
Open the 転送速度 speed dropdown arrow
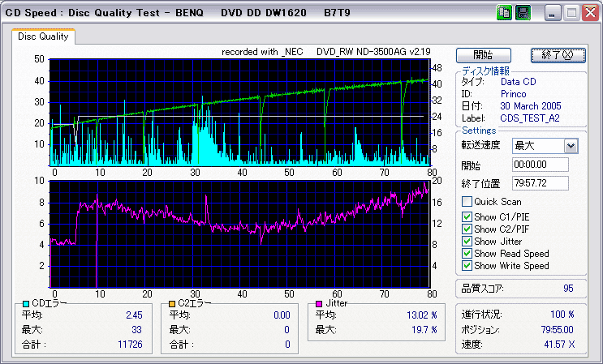tap(571, 146)
